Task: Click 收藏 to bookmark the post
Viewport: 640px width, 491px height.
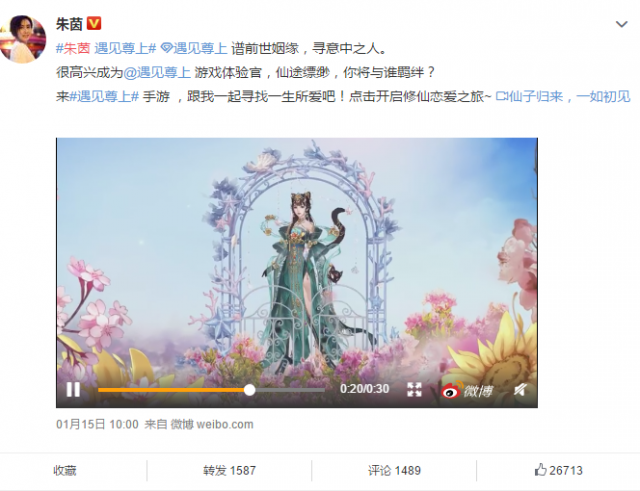Action: 65,471
